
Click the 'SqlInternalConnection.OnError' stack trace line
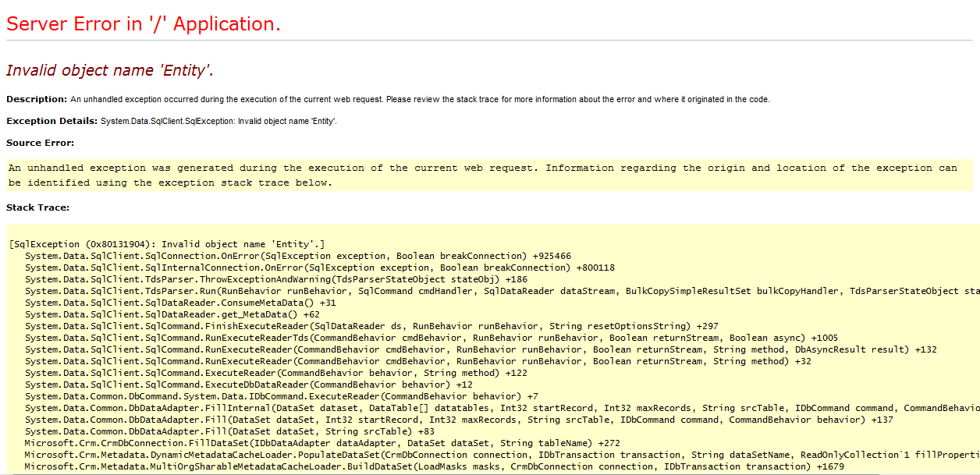tap(319, 268)
